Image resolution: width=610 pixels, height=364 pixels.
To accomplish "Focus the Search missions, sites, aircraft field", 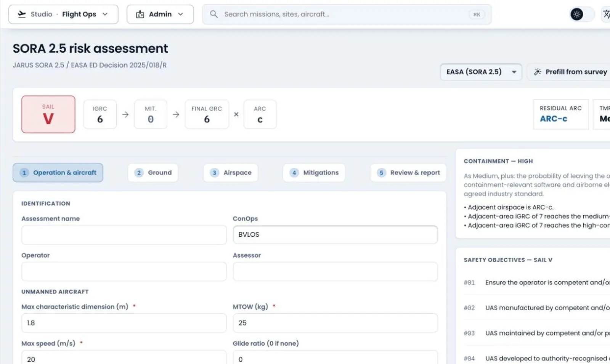I will tap(347, 14).
